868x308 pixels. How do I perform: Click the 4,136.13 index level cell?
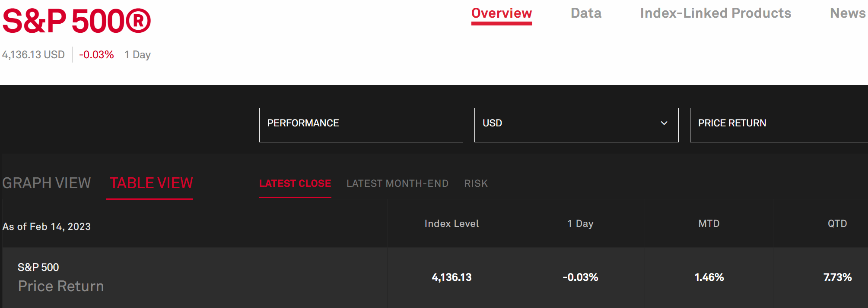click(451, 277)
